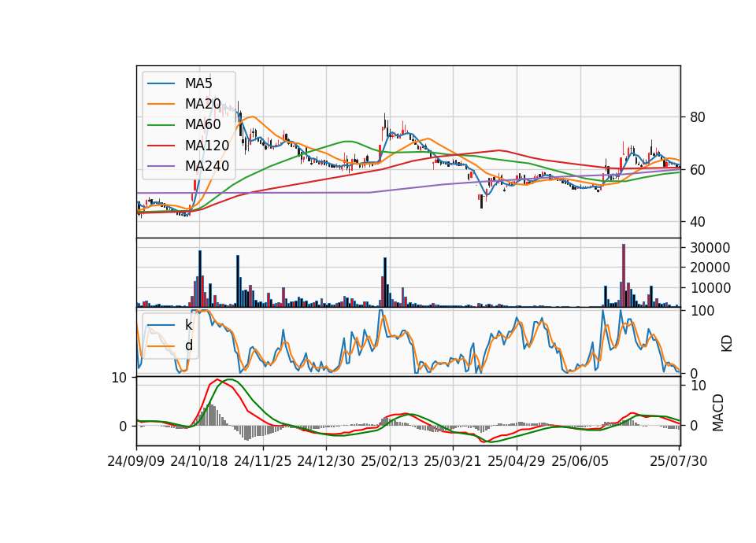
Task: Click the 40 price axis tick
Action: click(x=697, y=222)
